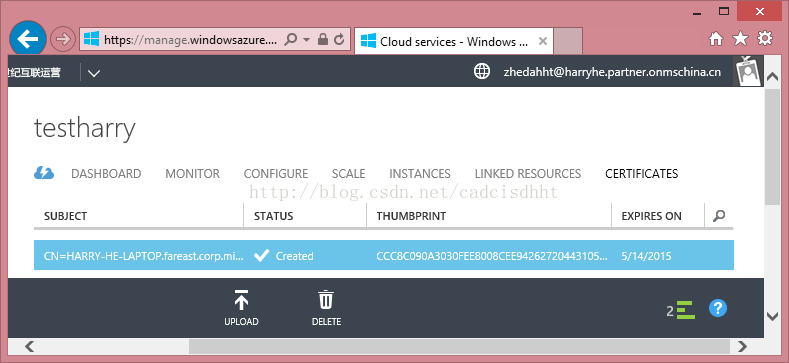Click the vertical scrollbar up arrow
This screenshot has width=789, height=363.
[x=772, y=77]
